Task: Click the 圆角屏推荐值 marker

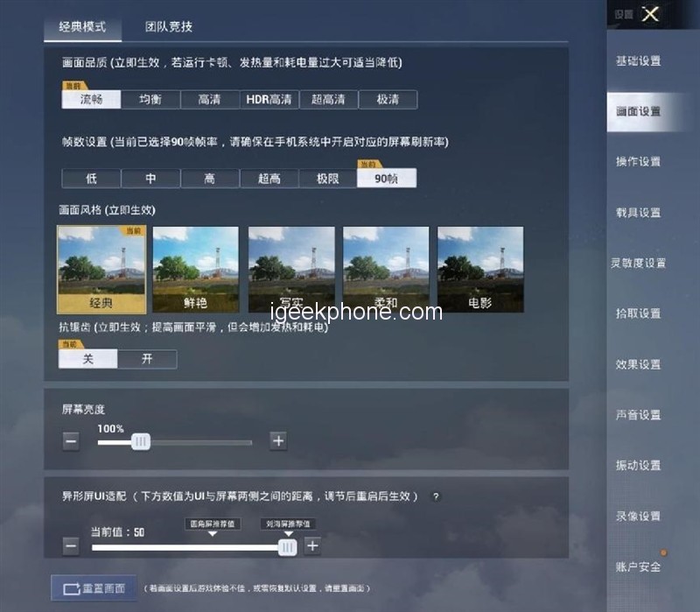Action: [212, 524]
